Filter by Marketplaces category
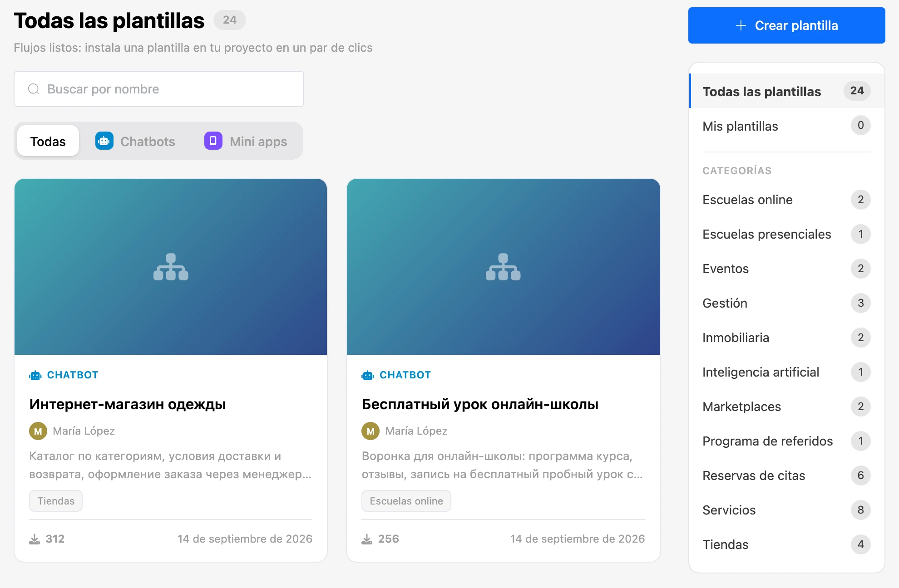The height and width of the screenshot is (588, 899). pos(787,407)
